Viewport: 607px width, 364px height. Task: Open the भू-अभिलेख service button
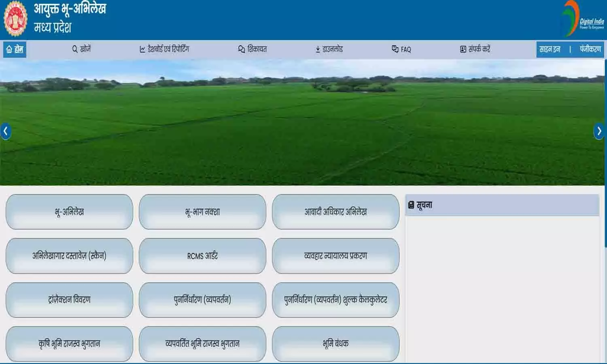(69, 212)
